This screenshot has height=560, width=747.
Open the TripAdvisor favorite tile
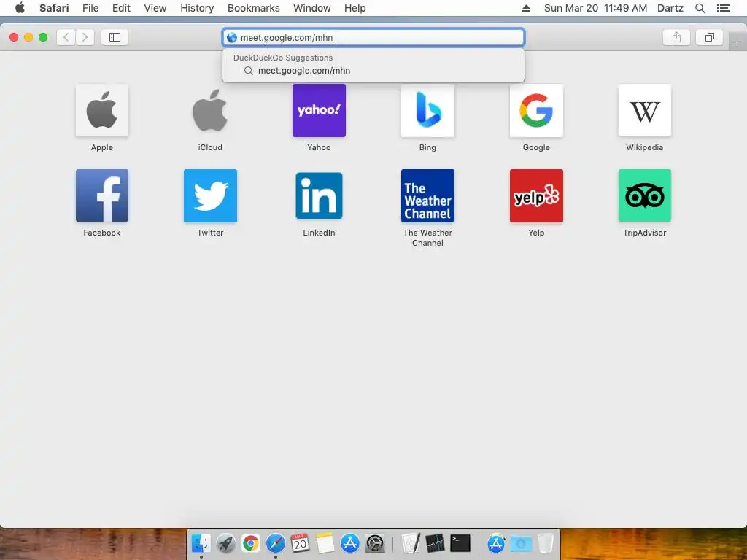point(645,195)
